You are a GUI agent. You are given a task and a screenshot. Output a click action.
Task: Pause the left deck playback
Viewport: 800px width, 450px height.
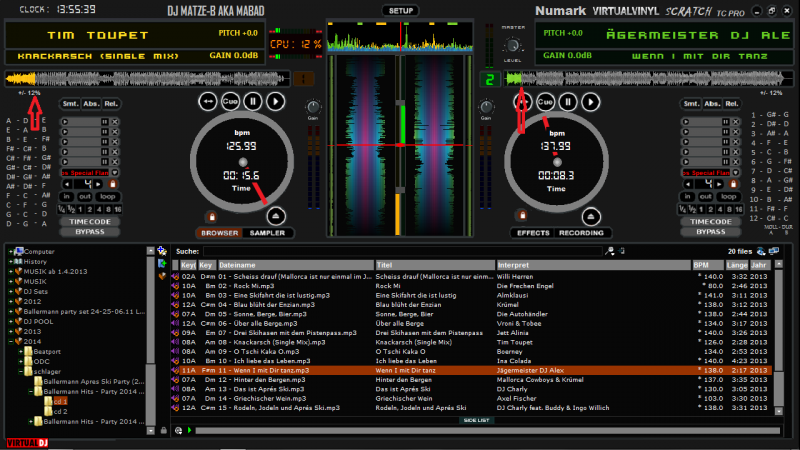click(252, 101)
